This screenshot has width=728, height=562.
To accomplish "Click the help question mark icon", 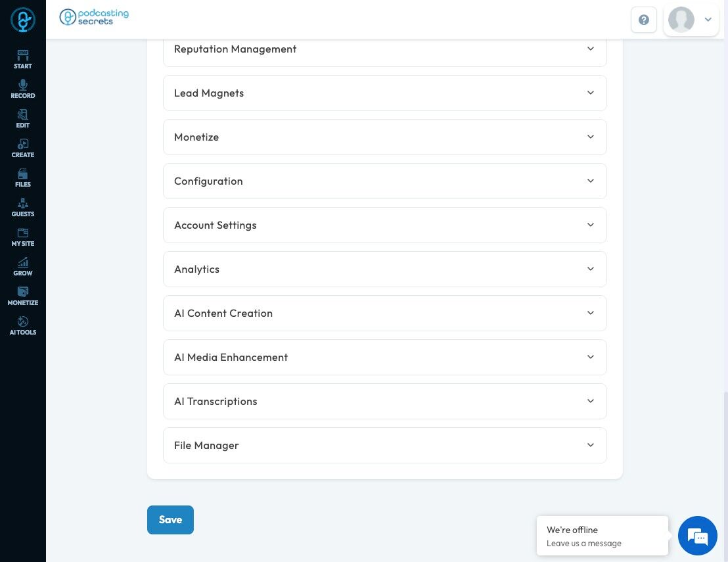I will pyautogui.click(x=644, y=20).
